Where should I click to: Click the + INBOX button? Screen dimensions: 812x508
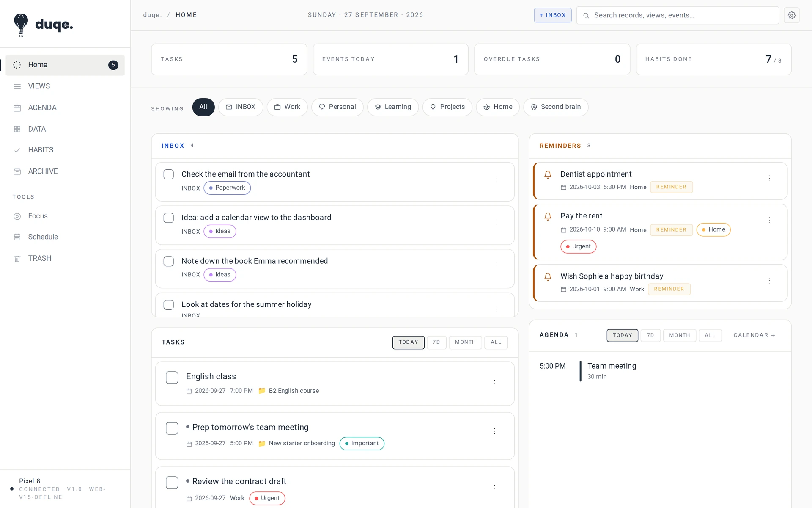(553, 15)
